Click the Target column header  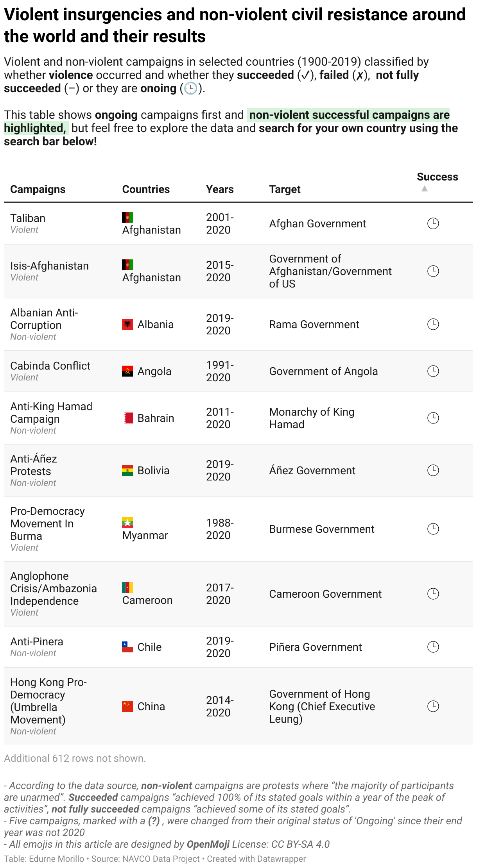point(285,189)
